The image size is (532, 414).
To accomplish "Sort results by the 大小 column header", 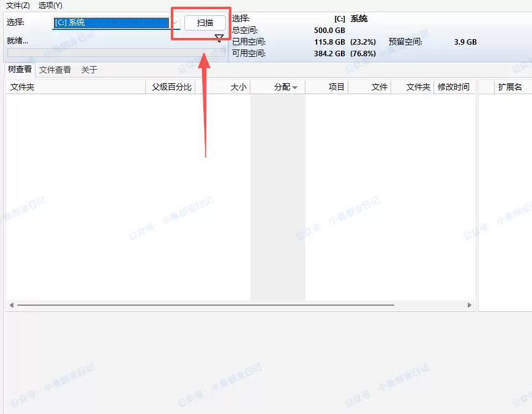I will pos(238,86).
